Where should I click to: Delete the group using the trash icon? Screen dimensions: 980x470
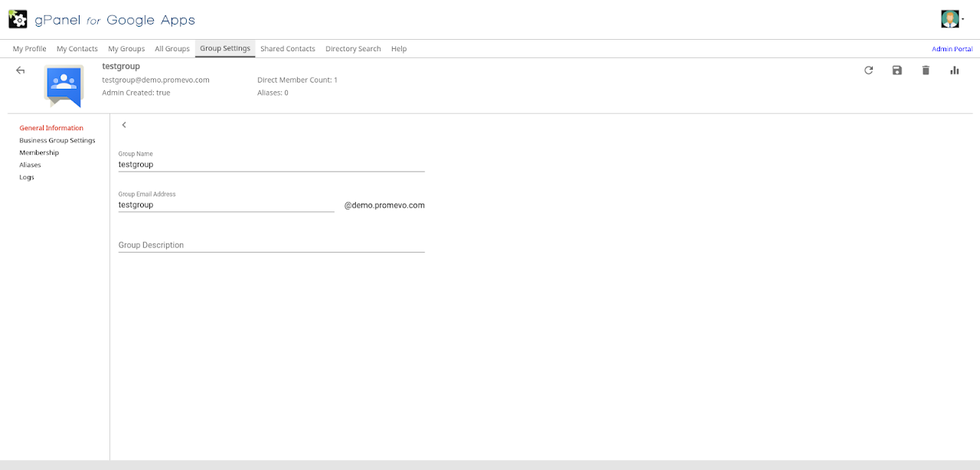926,70
